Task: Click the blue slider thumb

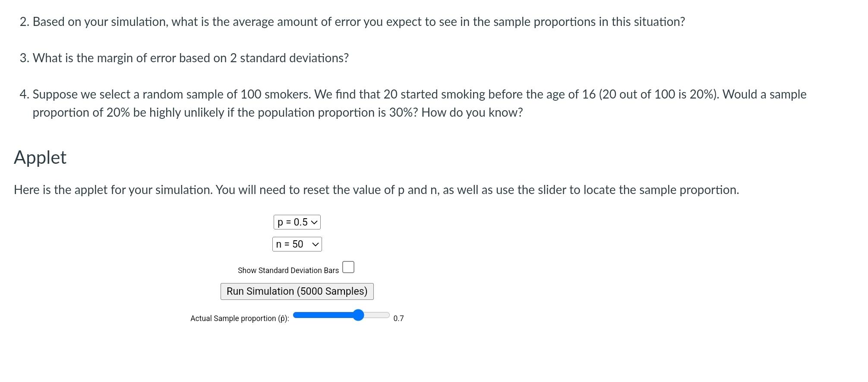Action: point(359,315)
